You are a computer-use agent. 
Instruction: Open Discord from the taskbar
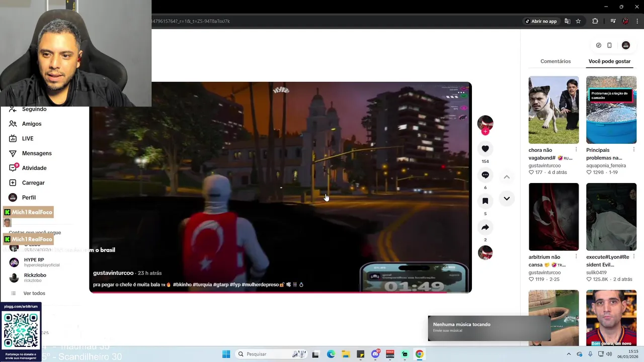[375, 354]
